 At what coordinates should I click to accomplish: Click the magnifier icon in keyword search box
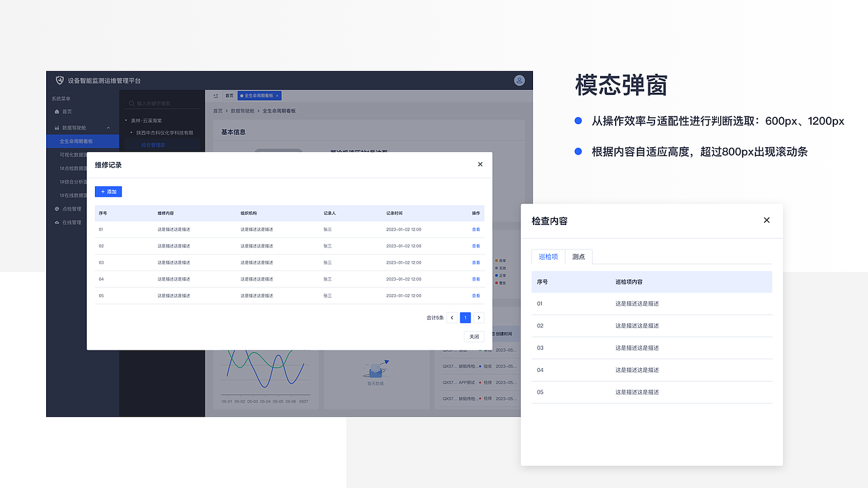(130, 103)
